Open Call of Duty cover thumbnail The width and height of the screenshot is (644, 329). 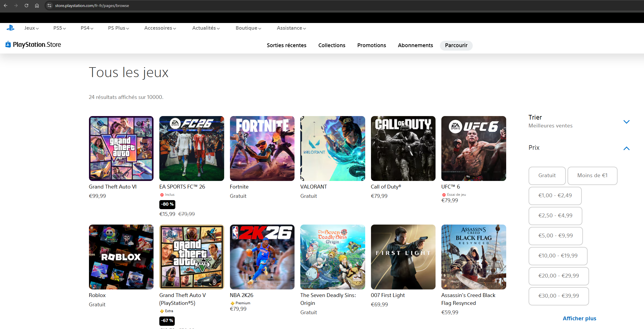click(403, 149)
